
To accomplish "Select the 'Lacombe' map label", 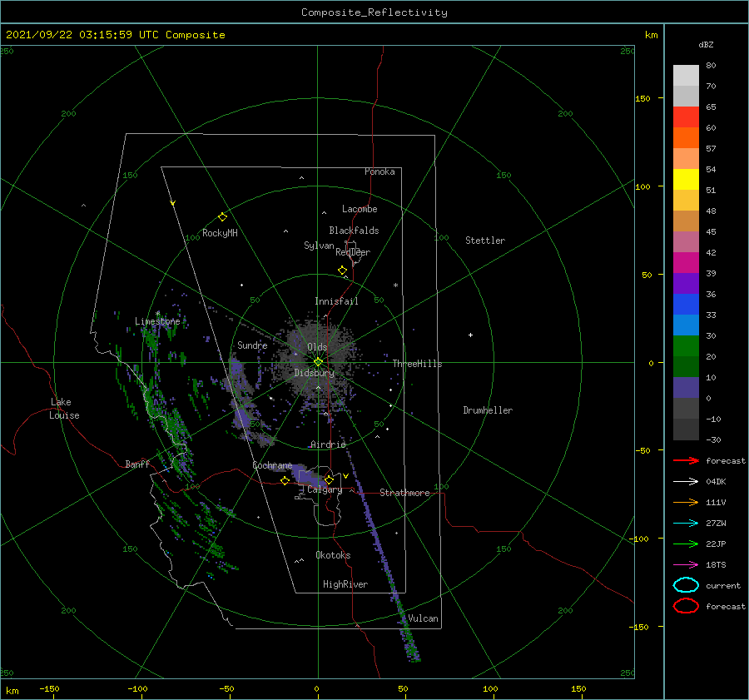I will 360,209.
